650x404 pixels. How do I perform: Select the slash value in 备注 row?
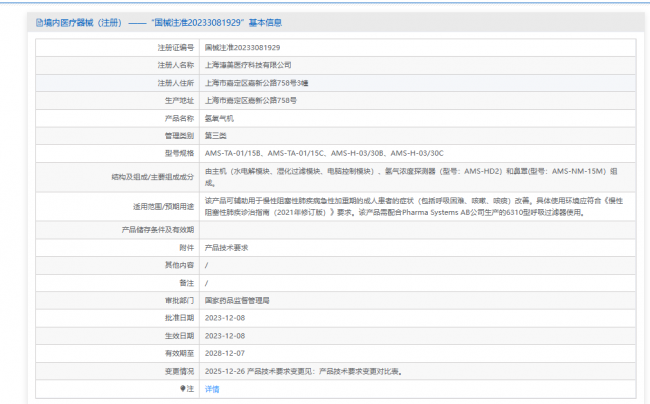(x=206, y=283)
